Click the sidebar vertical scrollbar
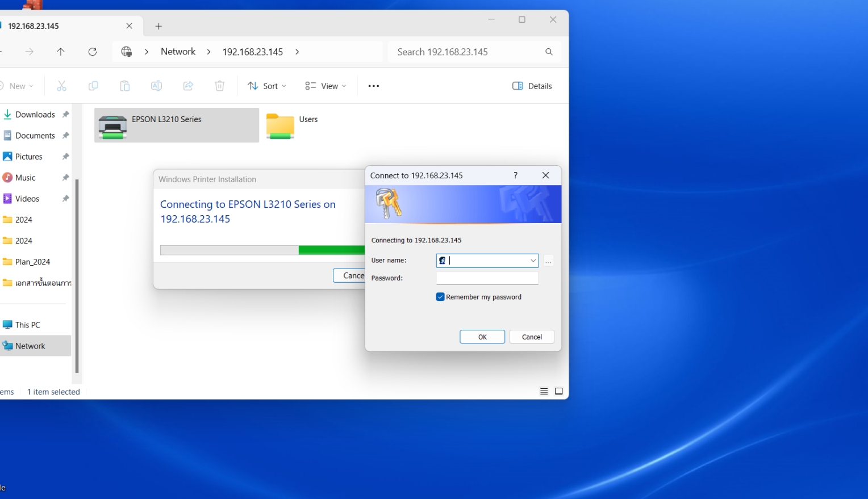The image size is (868, 499). click(x=77, y=275)
